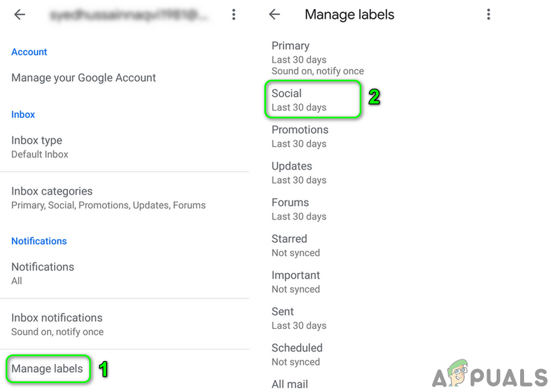The height and width of the screenshot is (392, 551).
Task: Tap Manage labels option
Action: pyautogui.click(x=47, y=368)
